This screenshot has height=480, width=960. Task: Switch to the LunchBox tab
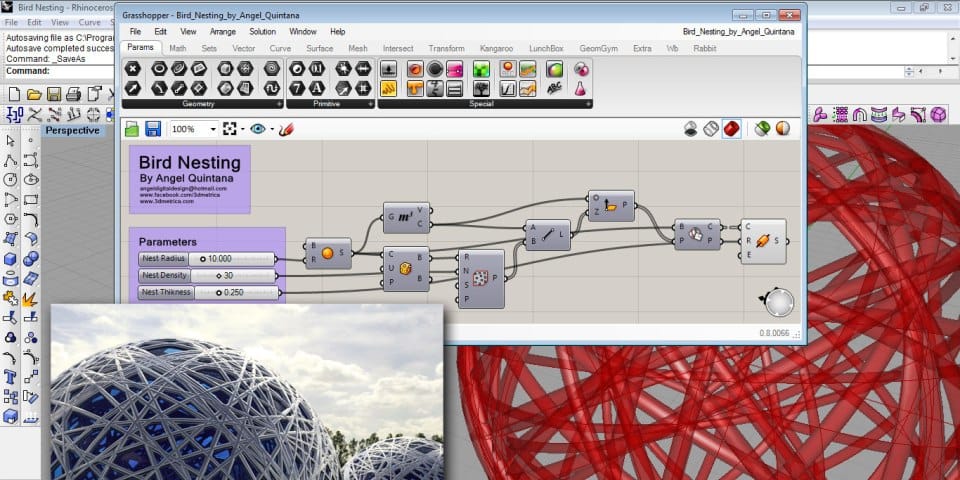546,48
